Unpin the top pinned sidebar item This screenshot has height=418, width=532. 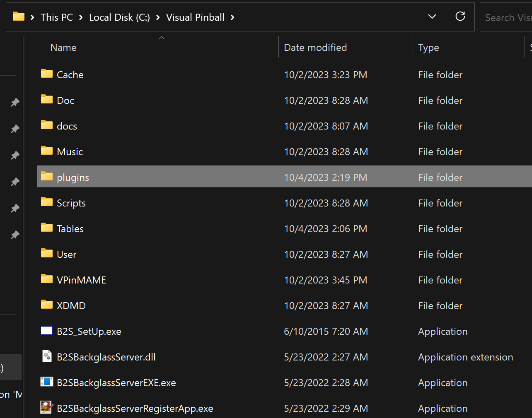(15, 102)
